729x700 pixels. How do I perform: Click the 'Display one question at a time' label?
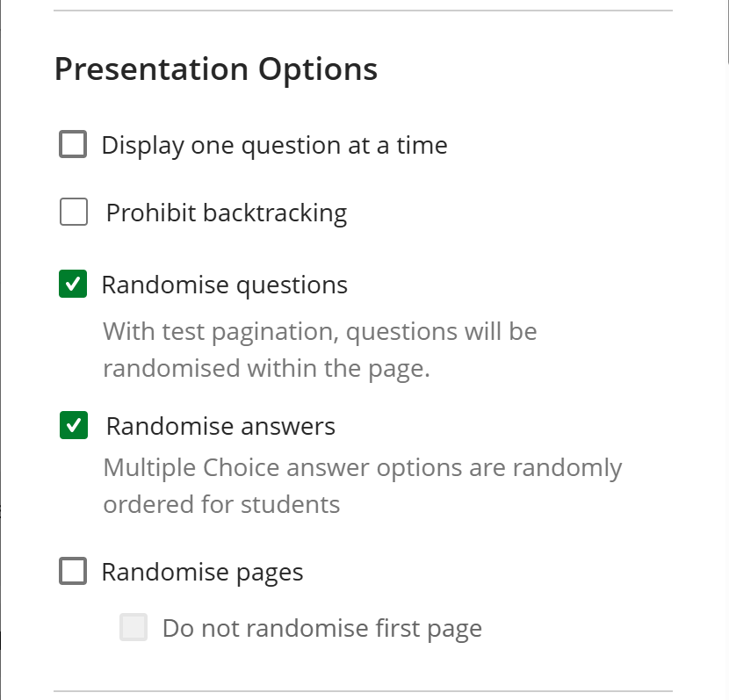274,145
